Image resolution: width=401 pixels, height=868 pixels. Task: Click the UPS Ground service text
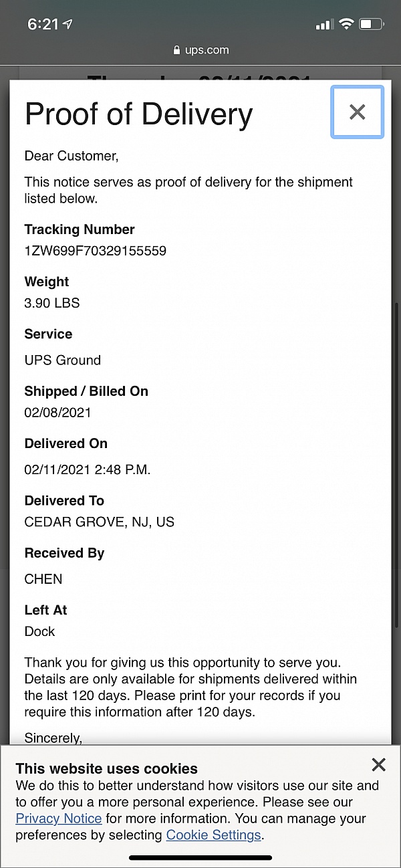(x=63, y=360)
